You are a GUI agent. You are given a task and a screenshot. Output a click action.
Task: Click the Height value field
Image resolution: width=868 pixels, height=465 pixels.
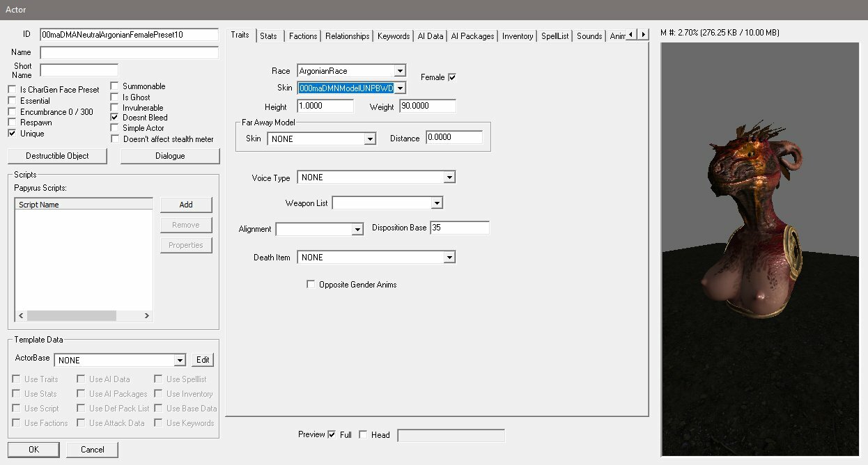tap(325, 106)
